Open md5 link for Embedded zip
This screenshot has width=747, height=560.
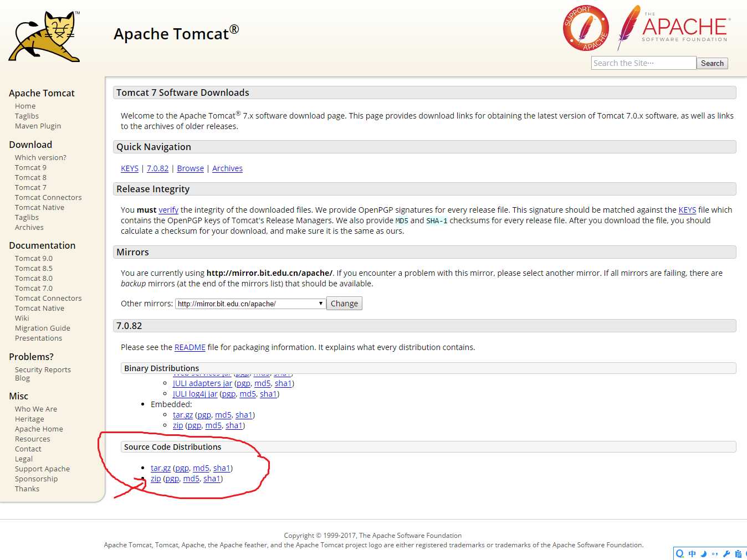pos(213,425)
